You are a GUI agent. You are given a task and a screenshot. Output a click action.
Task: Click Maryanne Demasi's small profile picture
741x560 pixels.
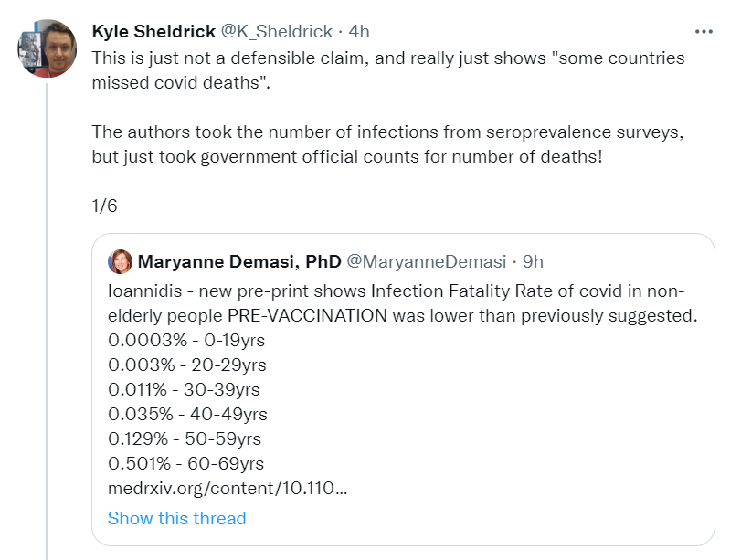point(120,262)
